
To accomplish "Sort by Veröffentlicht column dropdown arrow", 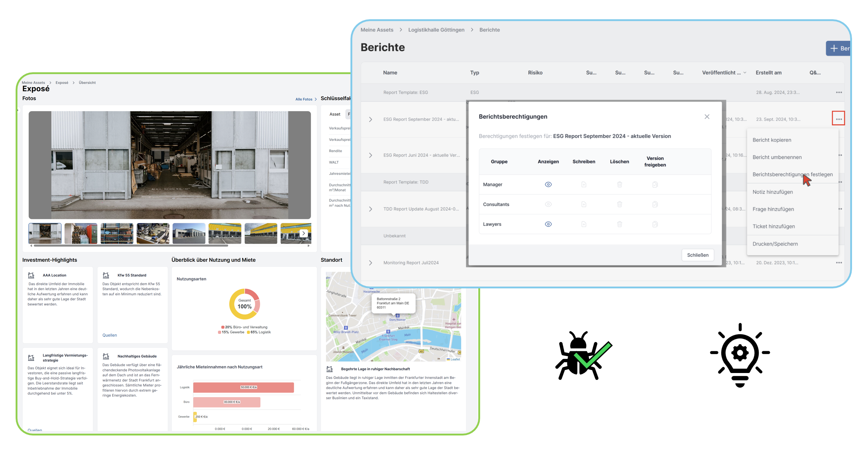I will tap(745, 73).
